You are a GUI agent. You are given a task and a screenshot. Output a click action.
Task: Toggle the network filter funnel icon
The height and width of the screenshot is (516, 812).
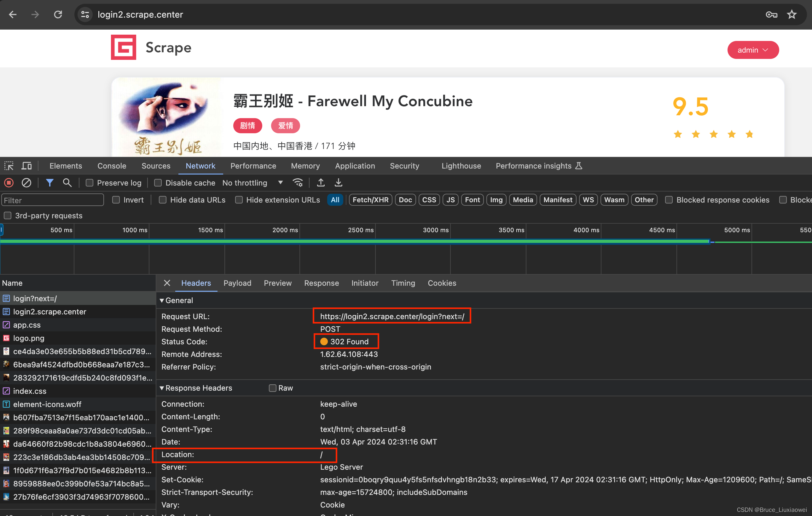[x=49, y=183]
